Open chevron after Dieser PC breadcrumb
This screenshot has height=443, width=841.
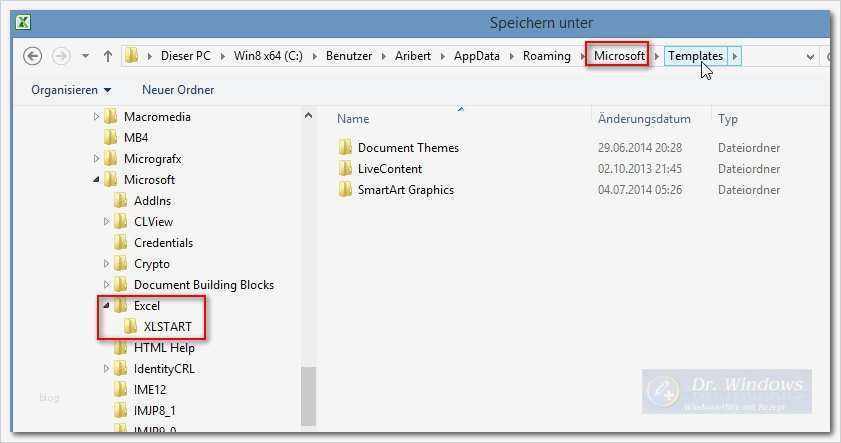click(x=222, y=56)
